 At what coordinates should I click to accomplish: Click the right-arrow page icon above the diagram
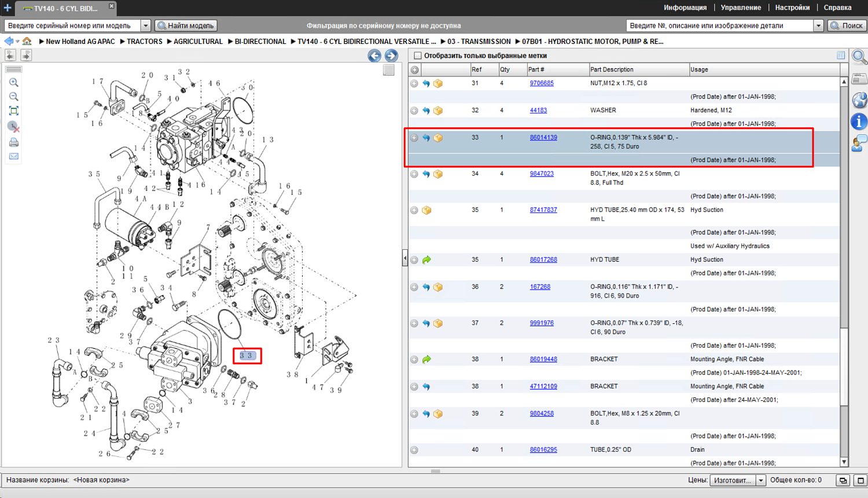(26, 55)
